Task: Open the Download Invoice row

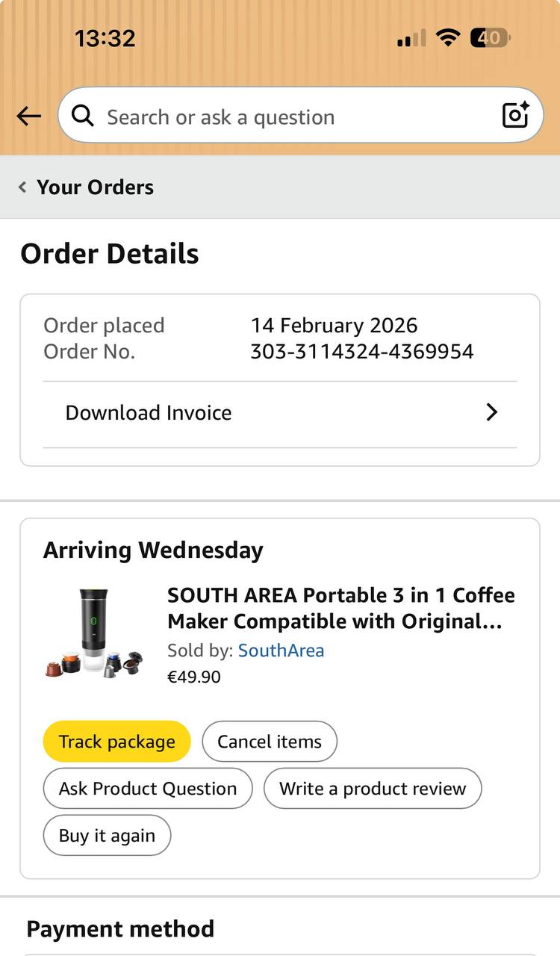Action: [280, 413]
